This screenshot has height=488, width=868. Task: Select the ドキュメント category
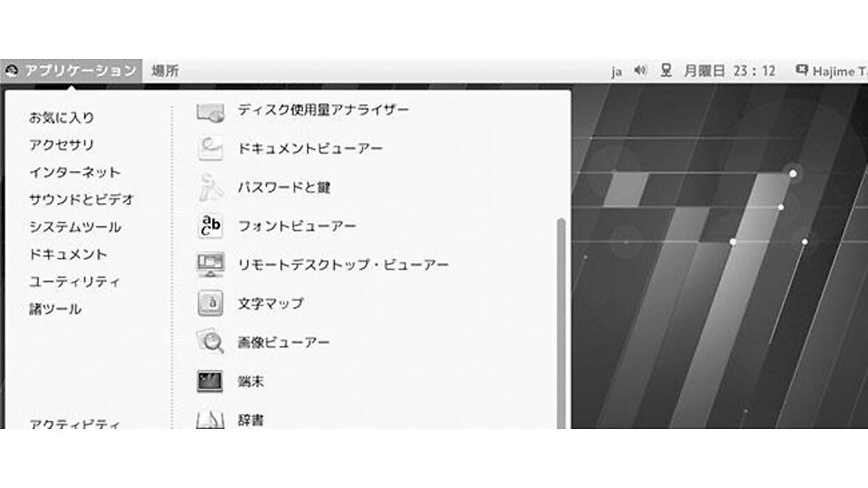click(x=68, y=254)
